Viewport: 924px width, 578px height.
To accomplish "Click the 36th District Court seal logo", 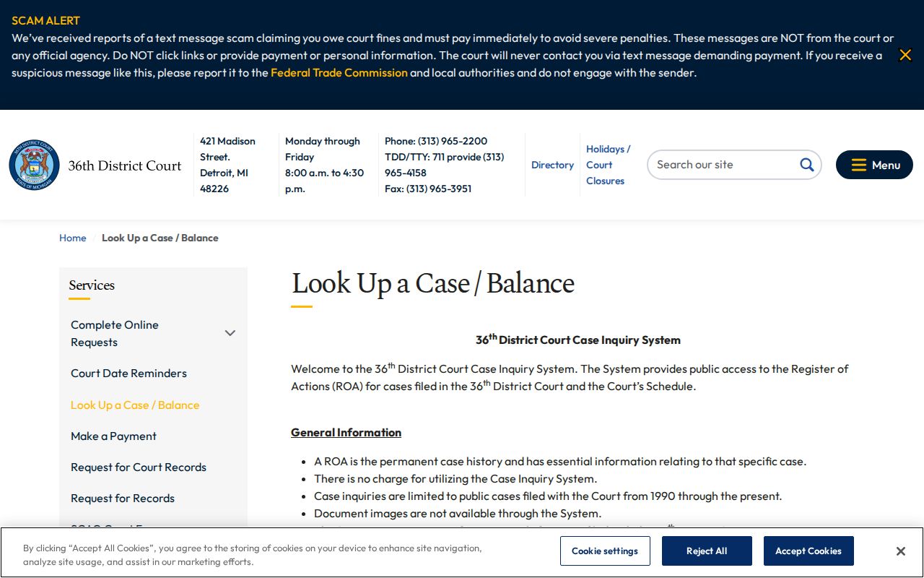I will coord(34,165).
